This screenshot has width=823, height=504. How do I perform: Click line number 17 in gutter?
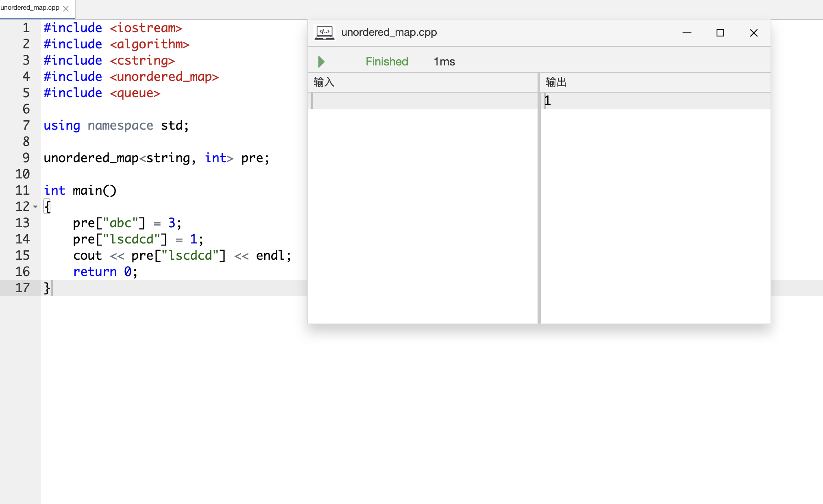(23, 288)
